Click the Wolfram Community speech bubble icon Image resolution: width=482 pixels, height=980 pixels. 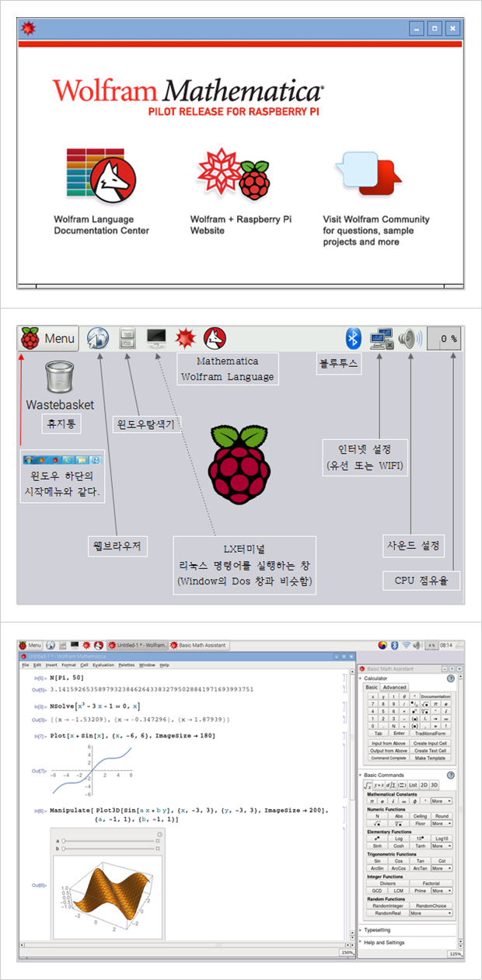click(x=368, y=173)
